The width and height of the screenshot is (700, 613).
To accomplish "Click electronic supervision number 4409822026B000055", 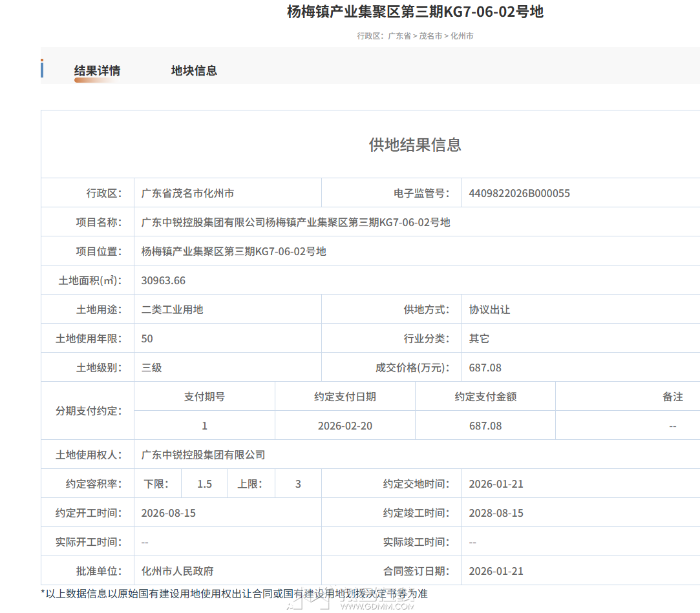I will coord(520,193).
